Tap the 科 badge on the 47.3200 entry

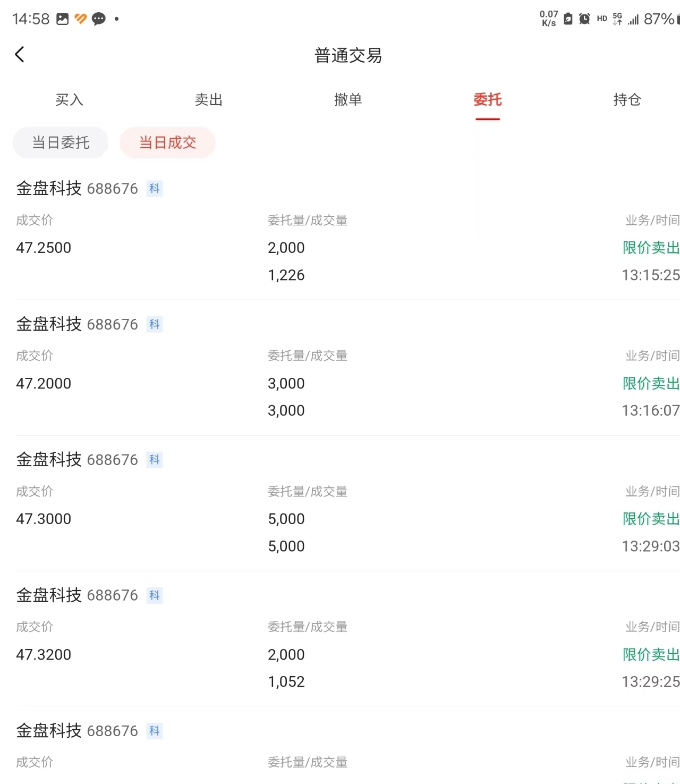tap(155, 595)
